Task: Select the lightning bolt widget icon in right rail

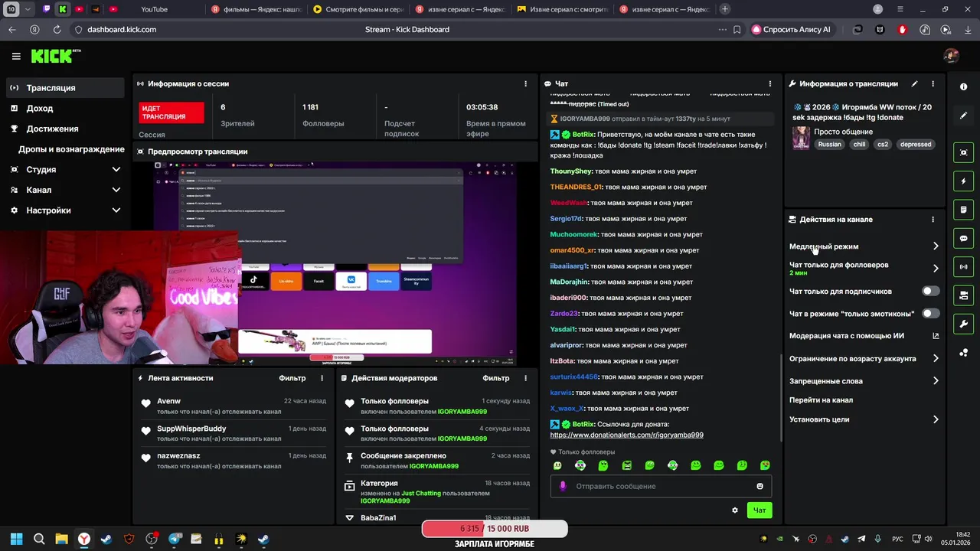Action: [963, 181]
